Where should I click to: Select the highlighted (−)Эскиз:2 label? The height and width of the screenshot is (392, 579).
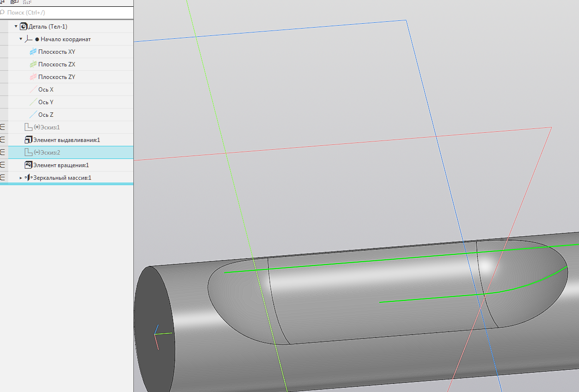pyautogui.click(x=47, y=153)
